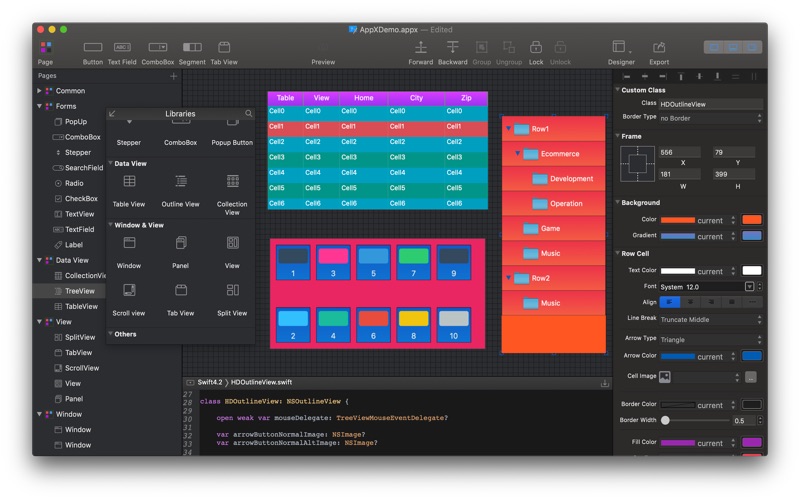
Task: Collapse the Data View group in Pages
Action: pos(39,260)
